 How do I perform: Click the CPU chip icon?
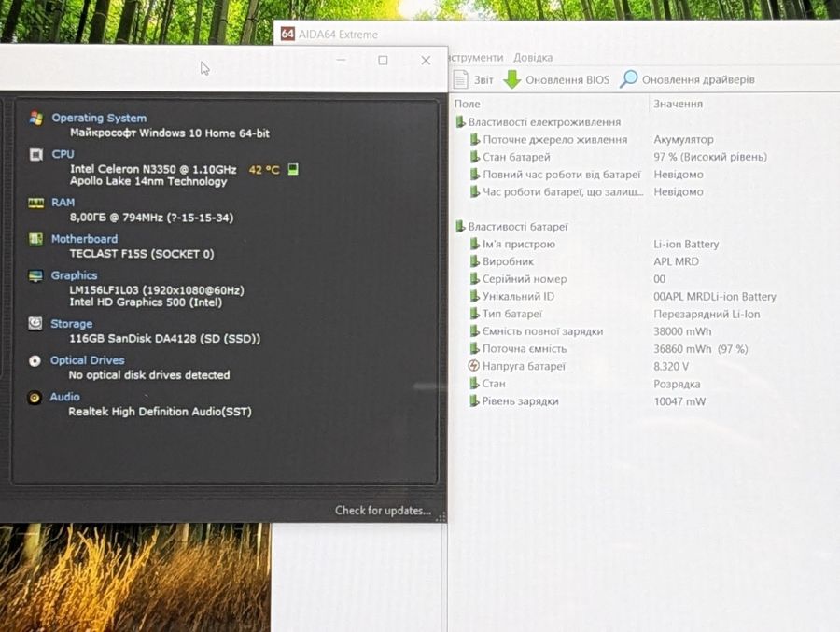pos(35,155)
